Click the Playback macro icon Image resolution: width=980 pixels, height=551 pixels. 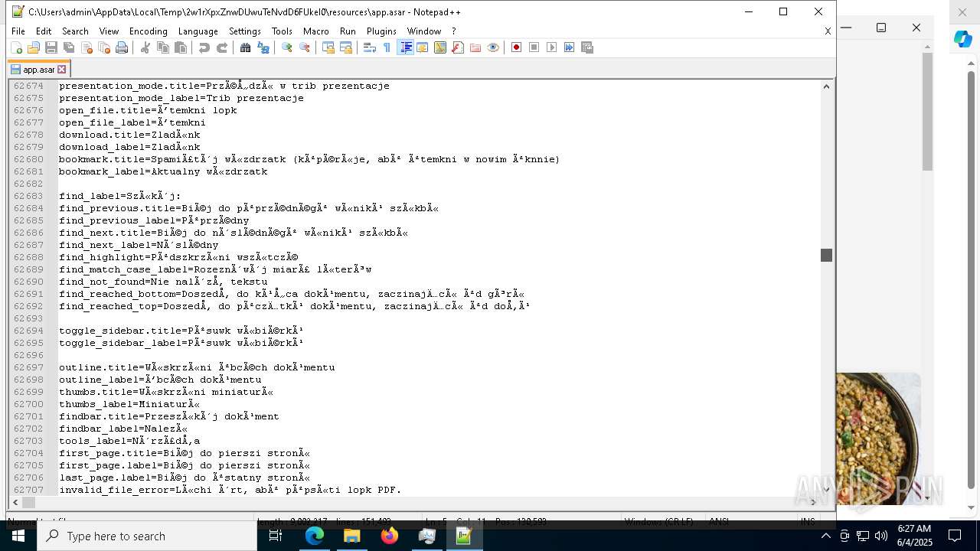pyautogui.click(x=552, y=47)
